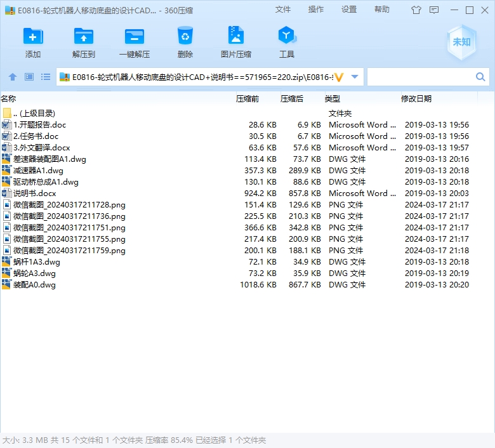Click inside the search input field
This screenshot has height=448, width=495.
[x=421, y=77]
